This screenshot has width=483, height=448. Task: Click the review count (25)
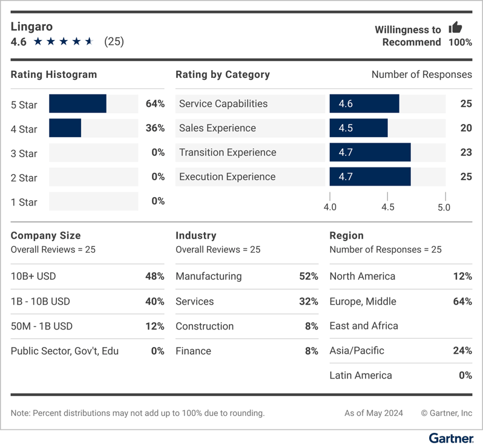[114, 42]
